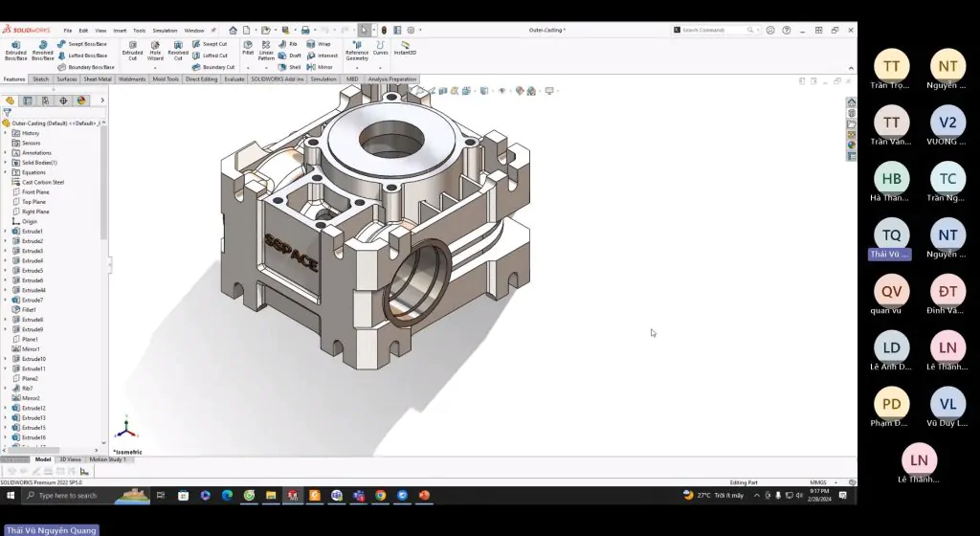Screen dimensions: 980x536
Task: Toggle the Instant3D mode
Action: coord(405,48)
